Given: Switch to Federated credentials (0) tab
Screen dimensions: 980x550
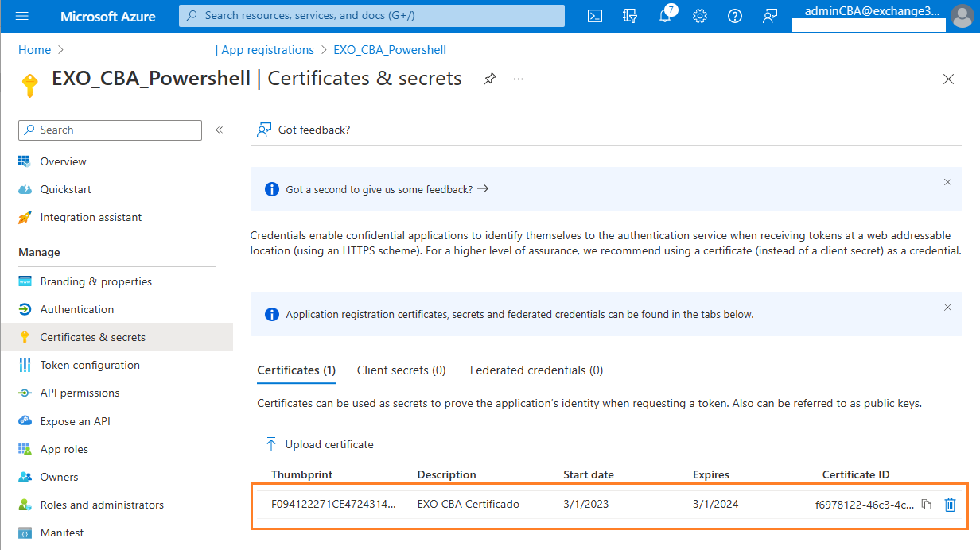Looking at the screenshot, I should click(x=536, y=370).
